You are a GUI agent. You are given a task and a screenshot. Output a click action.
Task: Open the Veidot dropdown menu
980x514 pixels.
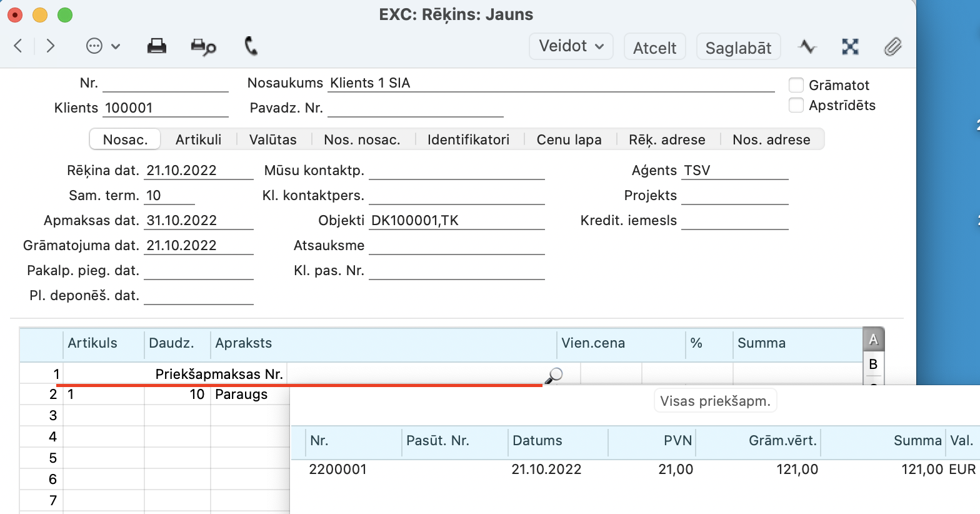(x=571, y=47)
